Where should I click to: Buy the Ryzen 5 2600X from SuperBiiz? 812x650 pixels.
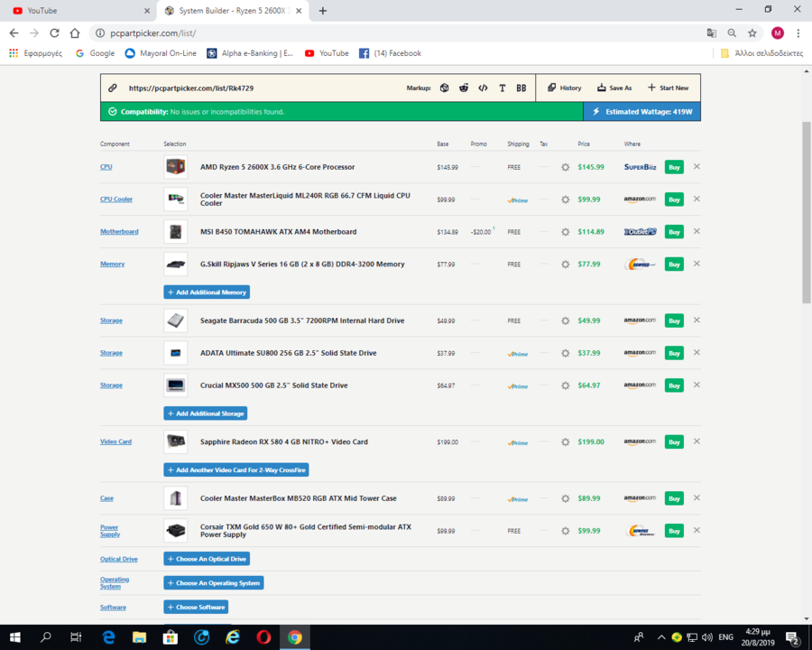(x=674, y=167)
